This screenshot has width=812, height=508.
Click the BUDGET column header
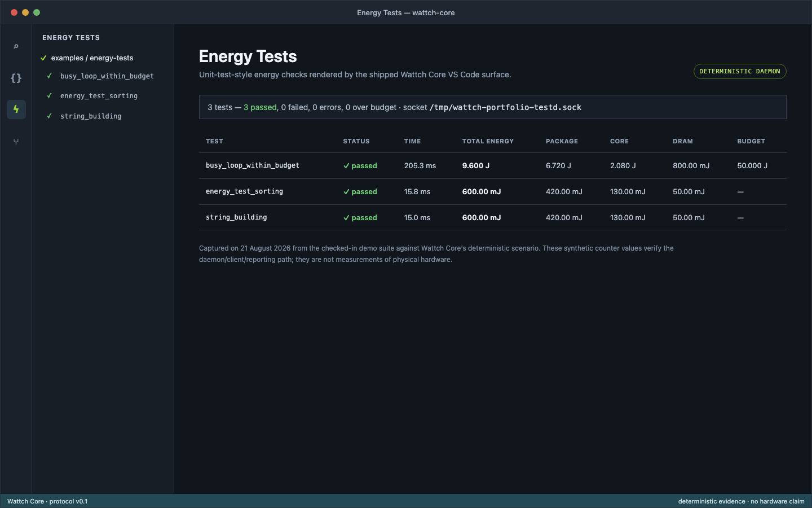point(751,141)
